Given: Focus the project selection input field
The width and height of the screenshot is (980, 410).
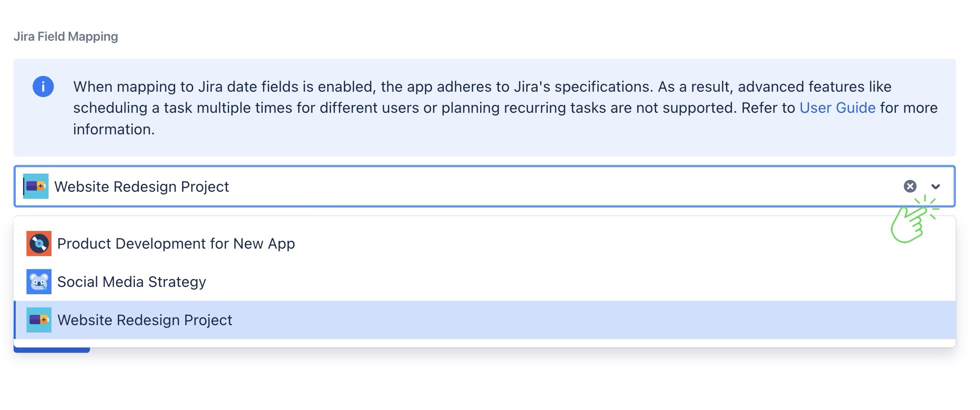Looking at the screenshot, I should (x=540, y=186).
